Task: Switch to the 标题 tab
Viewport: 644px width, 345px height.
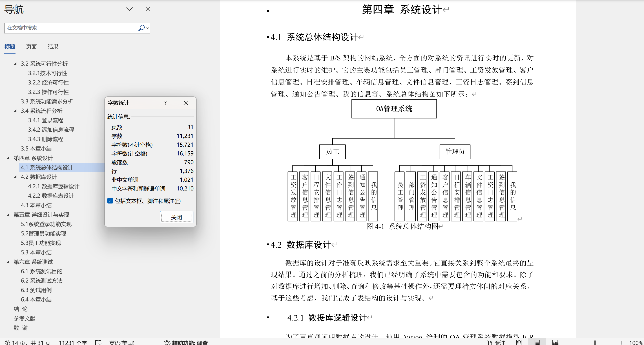Action: (x=10, y=46)
